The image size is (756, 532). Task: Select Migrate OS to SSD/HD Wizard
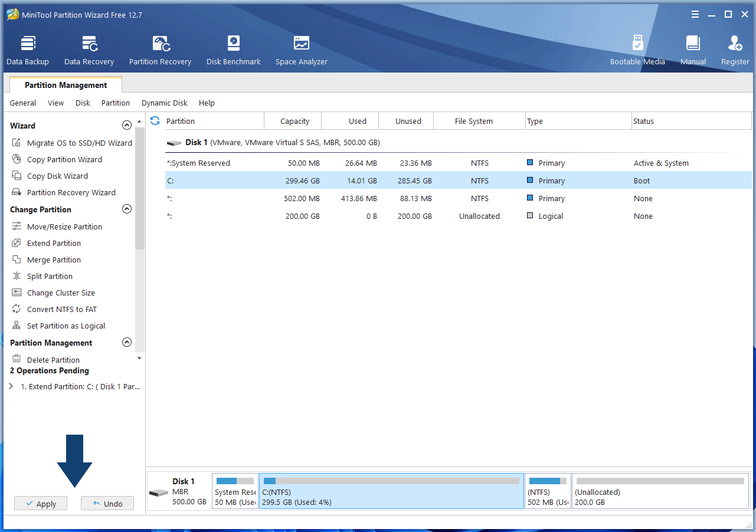[x=79, y=143]
